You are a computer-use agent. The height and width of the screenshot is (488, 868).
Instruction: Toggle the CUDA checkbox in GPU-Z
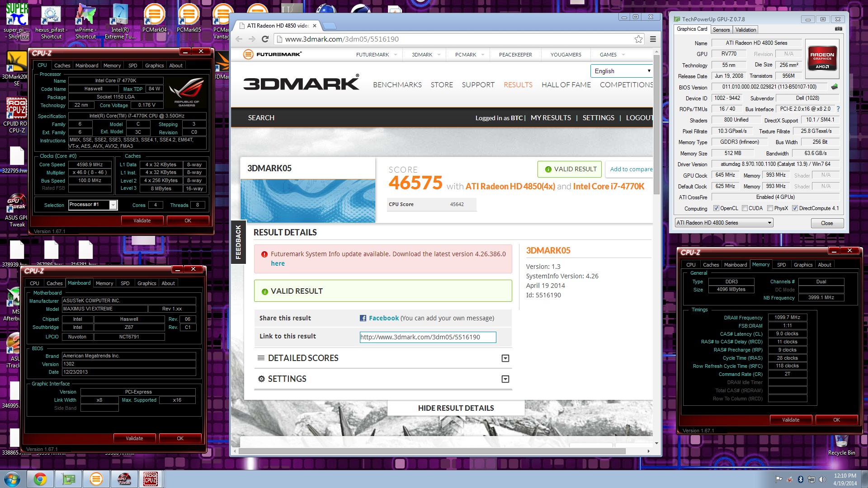[x=745, y=208]
